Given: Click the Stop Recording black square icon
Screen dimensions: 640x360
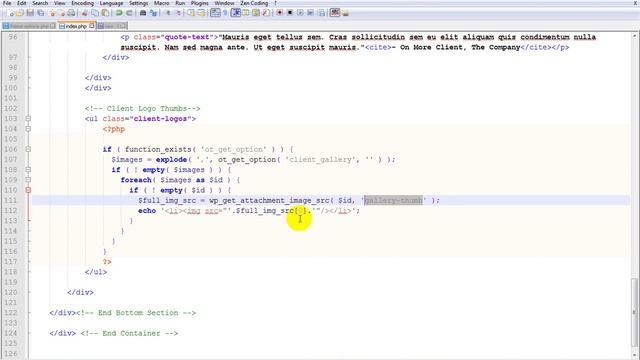Looking at the screenshot, I should click(x=290, y=13).
